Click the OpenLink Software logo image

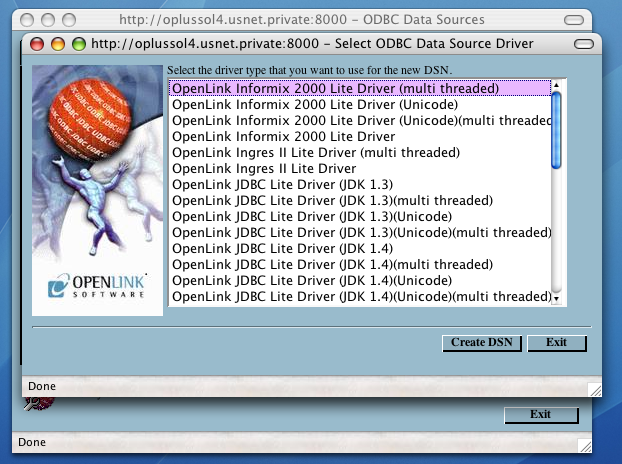[97, 190]
